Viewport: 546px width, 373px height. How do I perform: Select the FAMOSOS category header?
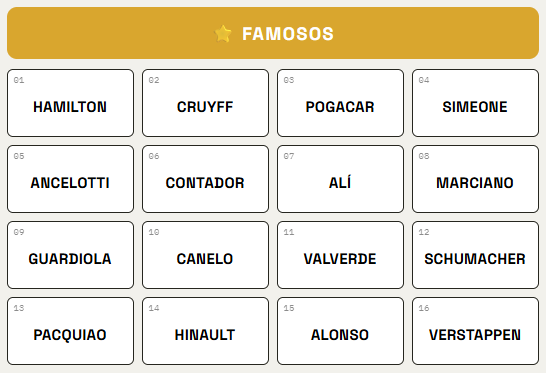(273, 33)
